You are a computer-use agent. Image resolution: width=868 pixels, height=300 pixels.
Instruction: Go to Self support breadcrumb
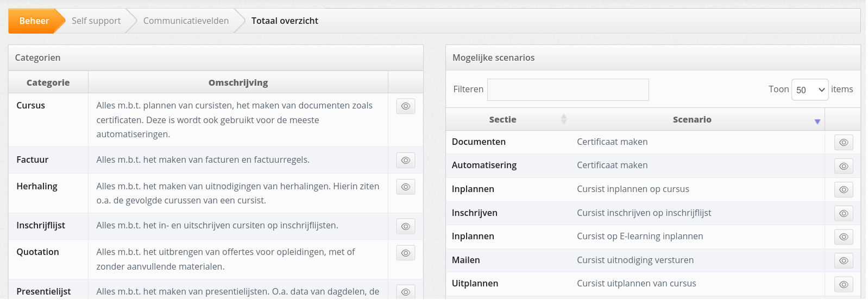click(96, 21)
